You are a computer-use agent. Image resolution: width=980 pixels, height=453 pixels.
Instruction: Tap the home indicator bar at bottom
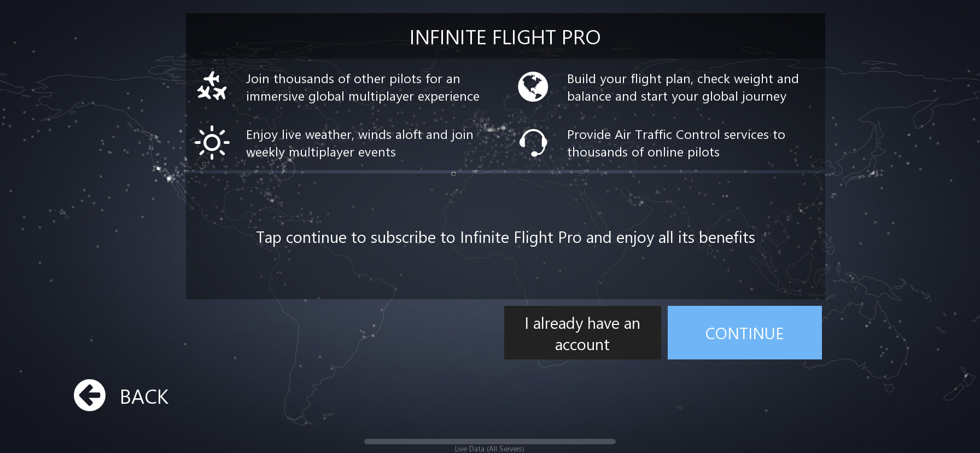point(489,441)
